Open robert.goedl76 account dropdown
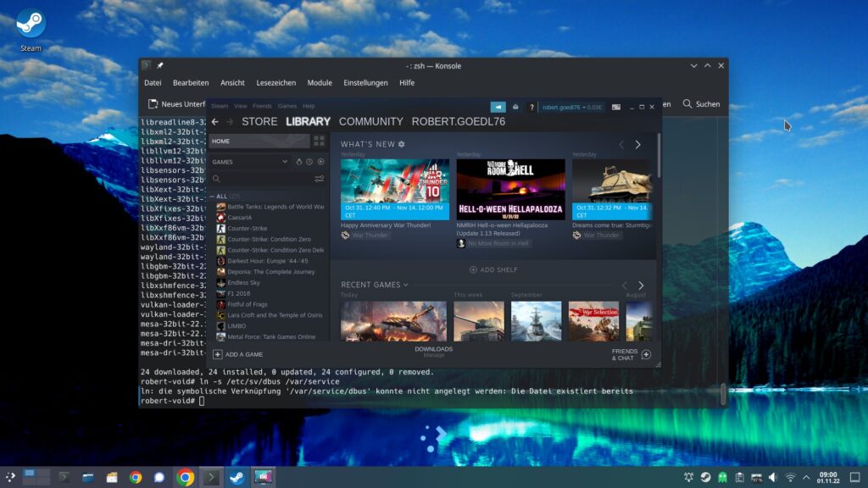 pos(572,108)
